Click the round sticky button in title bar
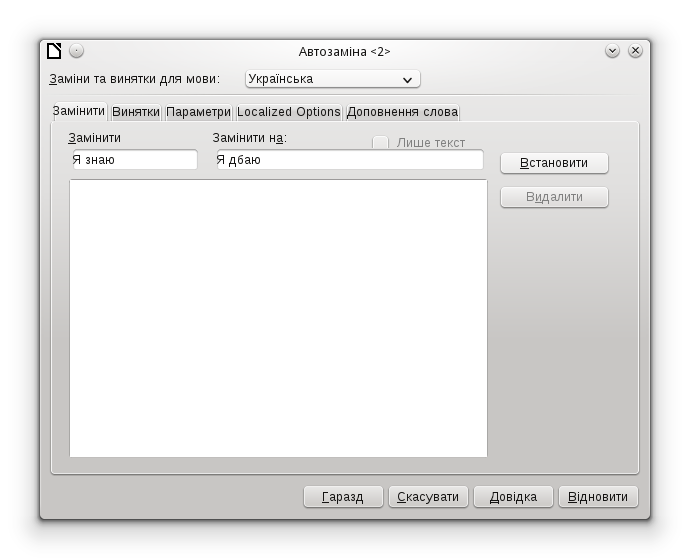This screenshot has height=559, width=690. 76,51
